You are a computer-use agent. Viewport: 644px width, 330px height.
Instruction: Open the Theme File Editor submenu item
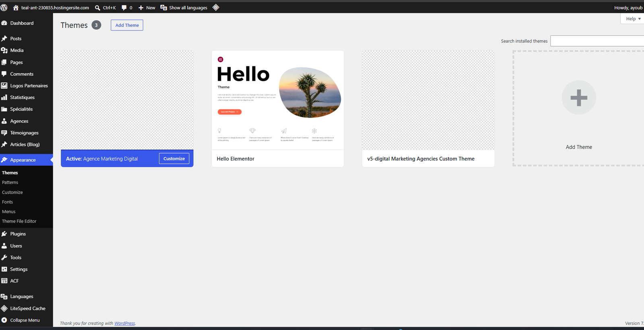pos(19,221)
